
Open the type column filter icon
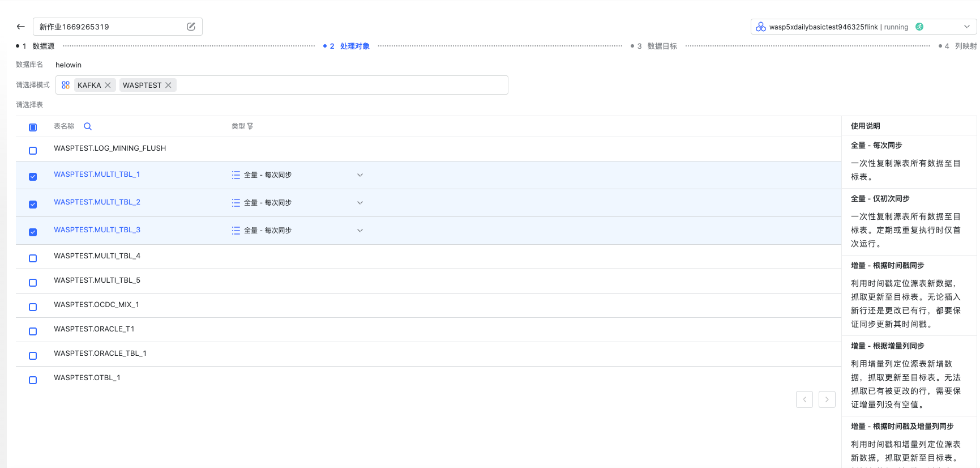point(250,126)
